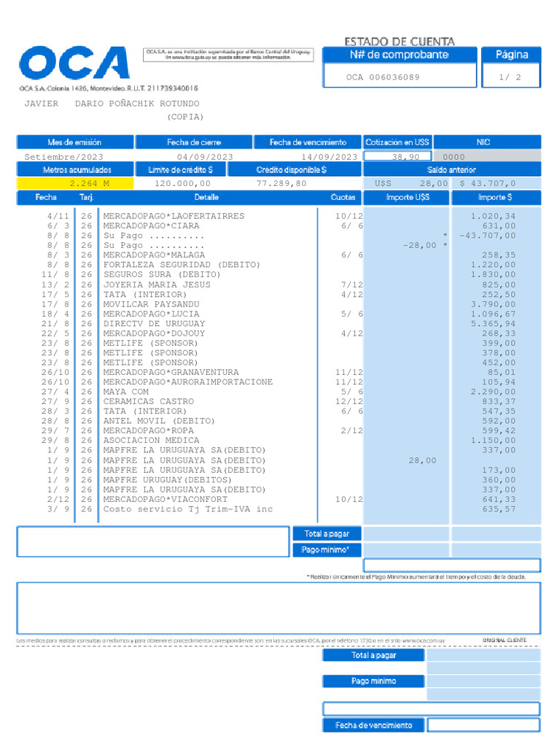This screenshot has height=747, width=560.
Task: Click the OCA logo
Action: 74,63
